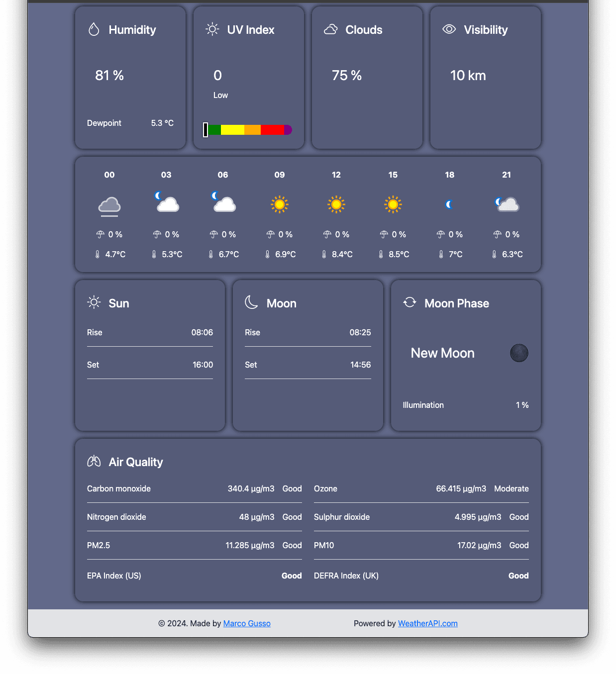
Task: Click the Moon crescent icon
Action: point(252,302)
